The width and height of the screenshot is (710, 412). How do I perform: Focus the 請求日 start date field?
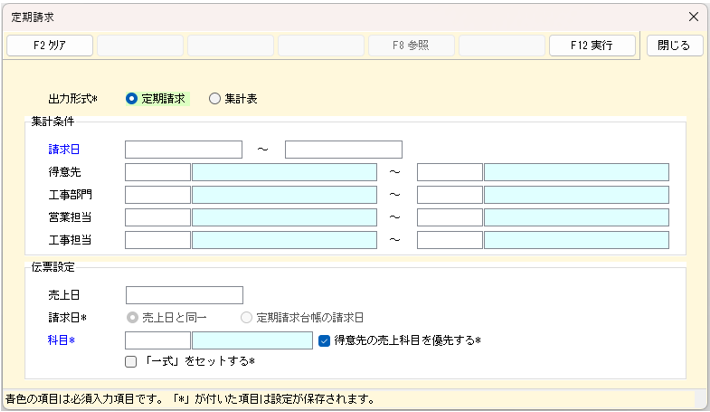tap(184, 149)
